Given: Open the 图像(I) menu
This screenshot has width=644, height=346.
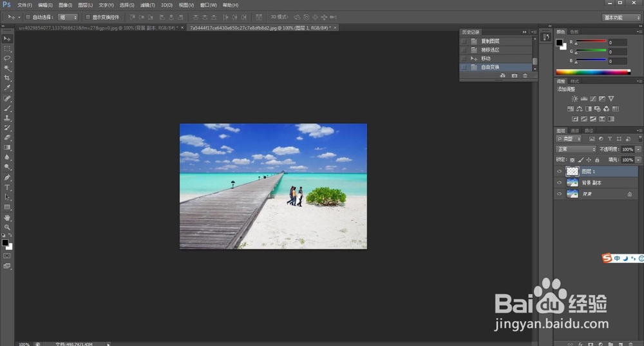Looking at the screenshot, I should pyautogui.click(x=65, y=5).
